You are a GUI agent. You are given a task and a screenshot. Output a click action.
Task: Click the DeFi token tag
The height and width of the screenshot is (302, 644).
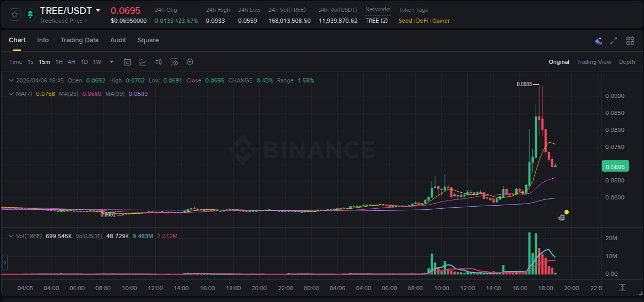point(422,21)
